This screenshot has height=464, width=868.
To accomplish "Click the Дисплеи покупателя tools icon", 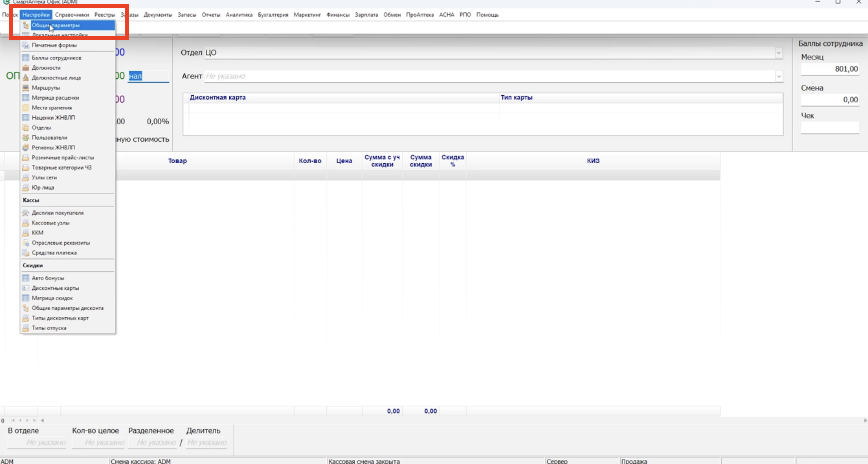I will coord(26,213).
